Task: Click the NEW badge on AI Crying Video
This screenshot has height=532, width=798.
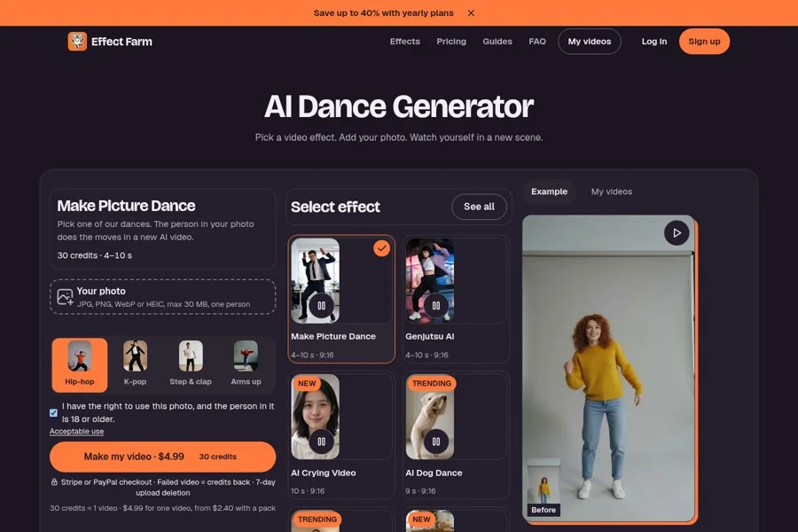Action: tap(307, 383)
